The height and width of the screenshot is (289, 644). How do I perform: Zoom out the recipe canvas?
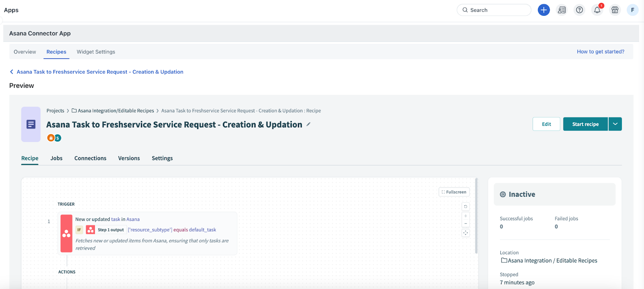point(466,224)
